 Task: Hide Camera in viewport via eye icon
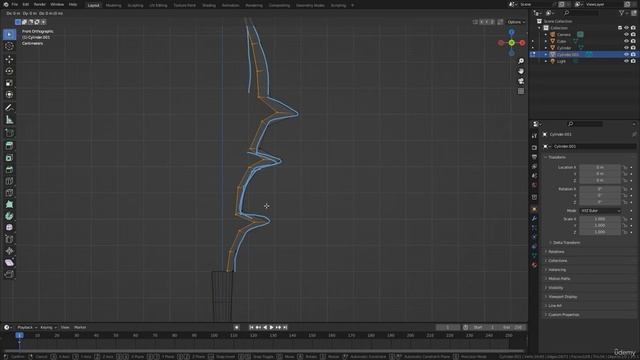[x=626, y=35]
